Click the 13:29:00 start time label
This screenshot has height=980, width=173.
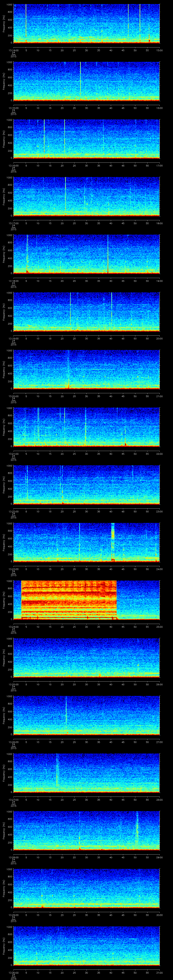coord(13,915)
